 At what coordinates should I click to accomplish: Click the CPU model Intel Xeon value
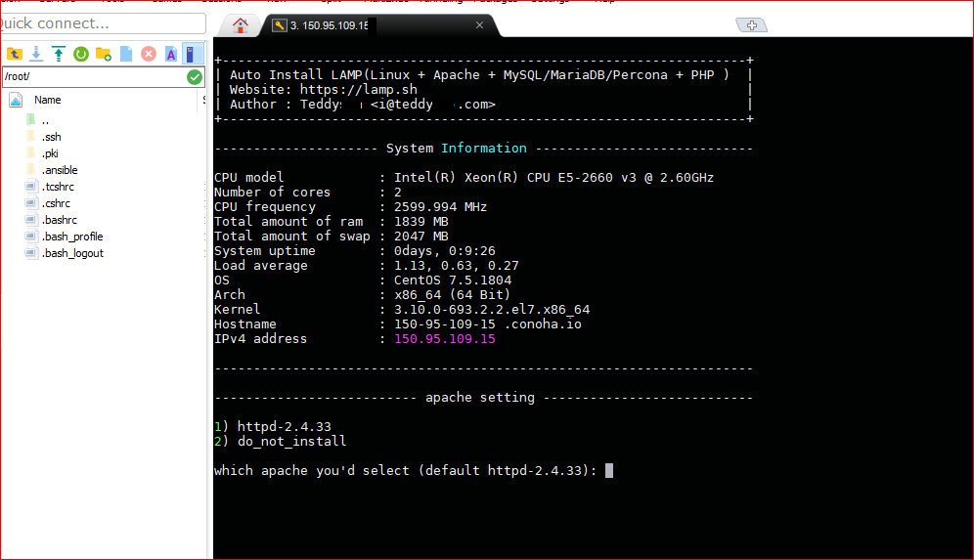coord(553,178)
